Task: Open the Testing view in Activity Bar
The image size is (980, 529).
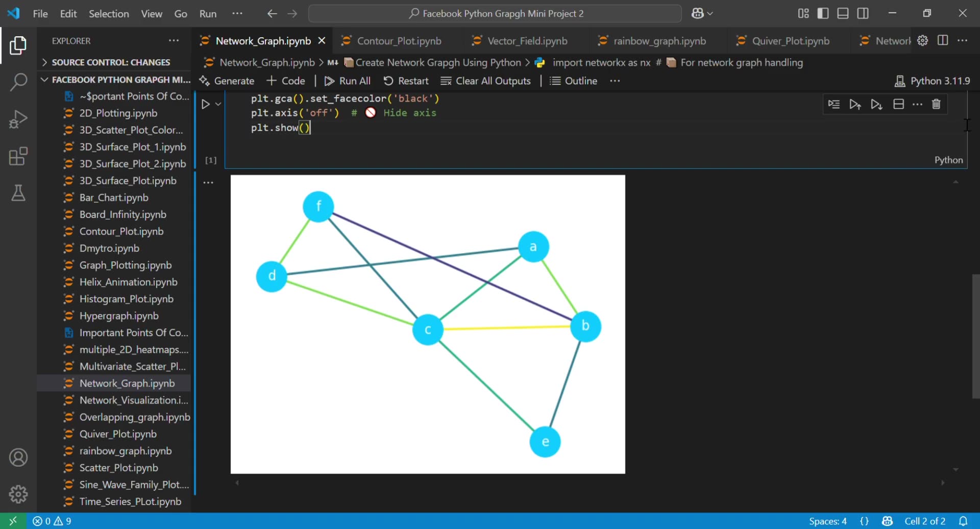Action: (x=18, y=193)
